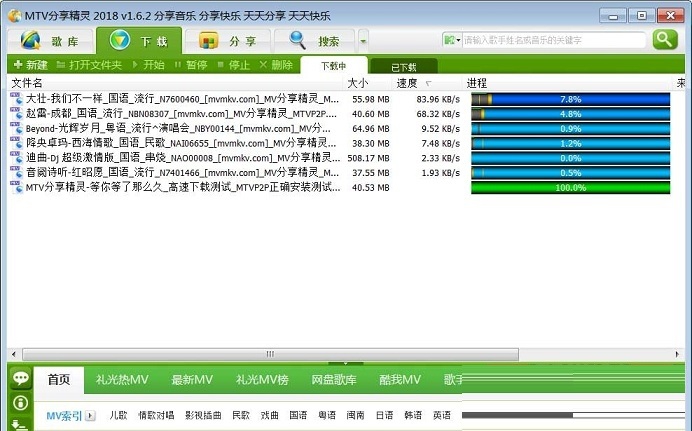692x431 pixels.
Task: Open the 礼光MV榜 tab
Action: coord(262,379)
